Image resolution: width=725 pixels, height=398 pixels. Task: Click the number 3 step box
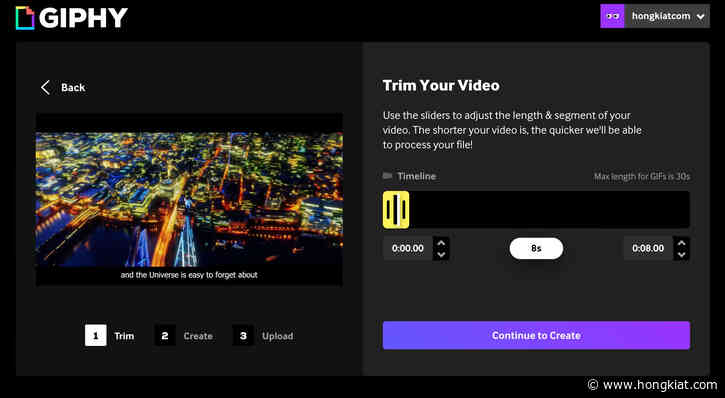tap(243, 336)
